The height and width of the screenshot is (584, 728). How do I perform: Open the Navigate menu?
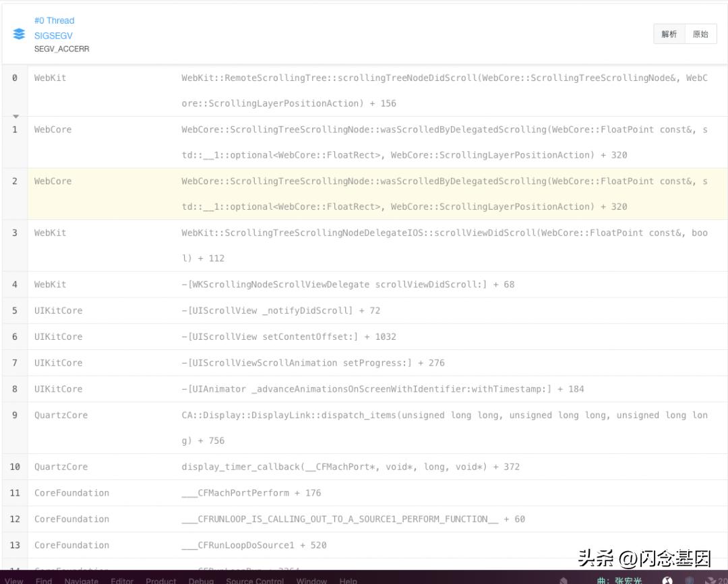[x=81, y=581]
